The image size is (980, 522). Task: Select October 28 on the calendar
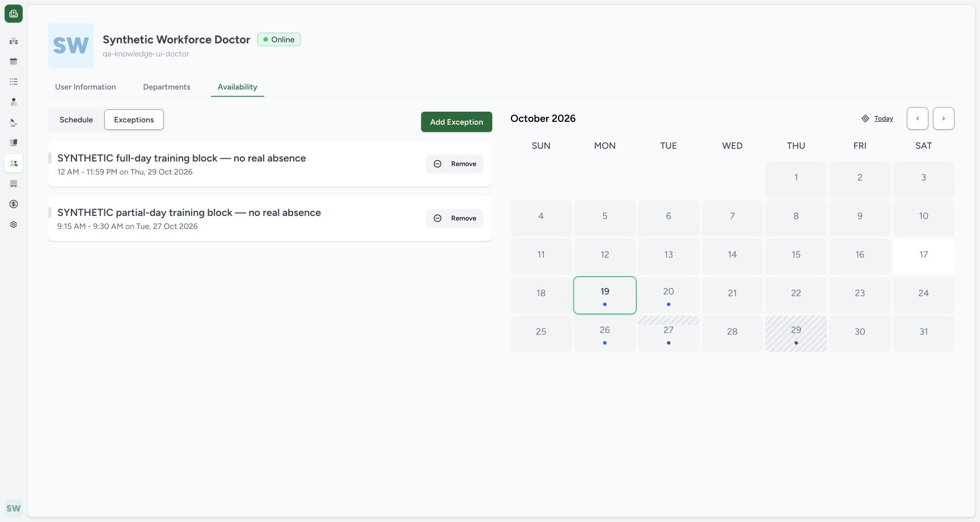[732, 334]
